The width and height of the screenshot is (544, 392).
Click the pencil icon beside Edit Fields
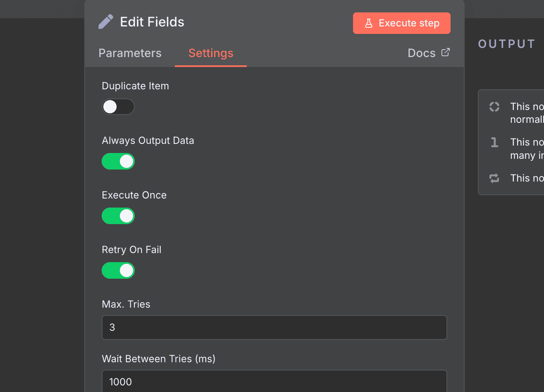pos(106,22)
